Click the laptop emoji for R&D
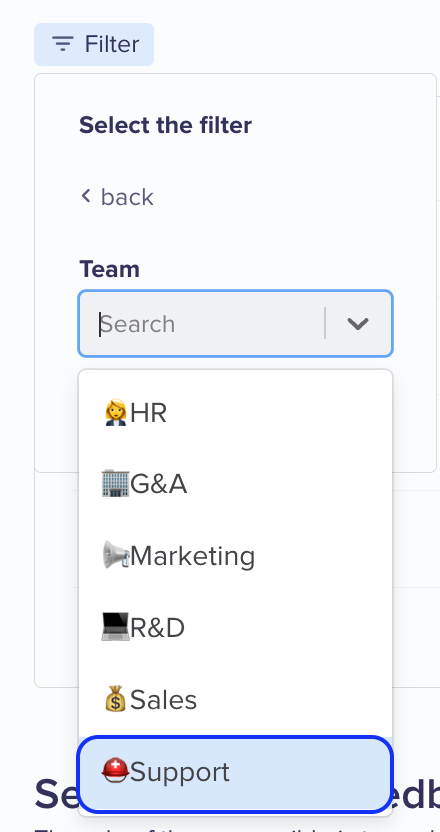 [x=115, y=627]
